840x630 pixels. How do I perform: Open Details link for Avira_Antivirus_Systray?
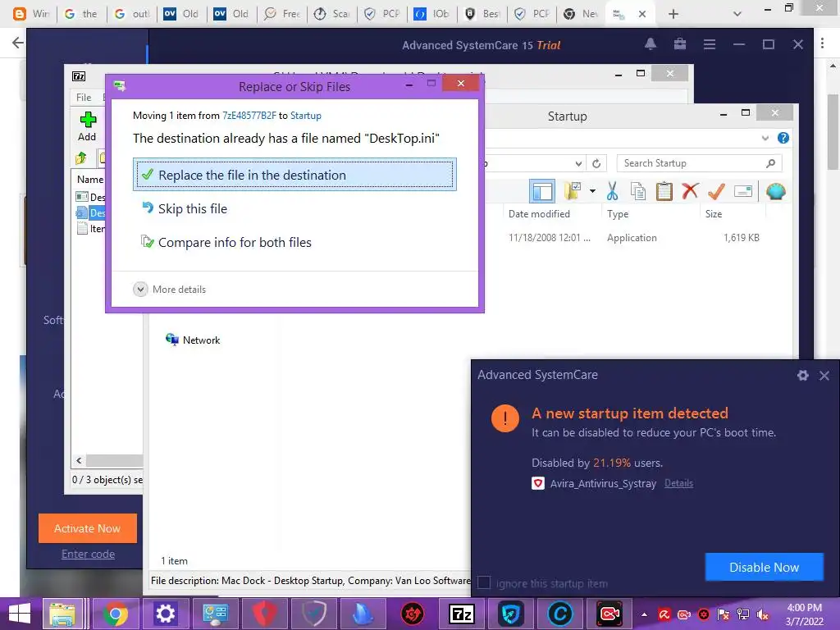coord(678,483)
